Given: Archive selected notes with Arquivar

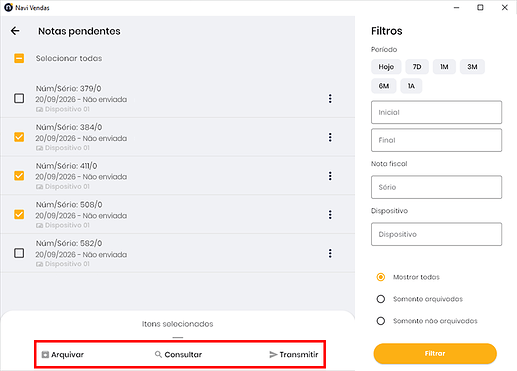Looking at the screenshot, I should 63,355.
